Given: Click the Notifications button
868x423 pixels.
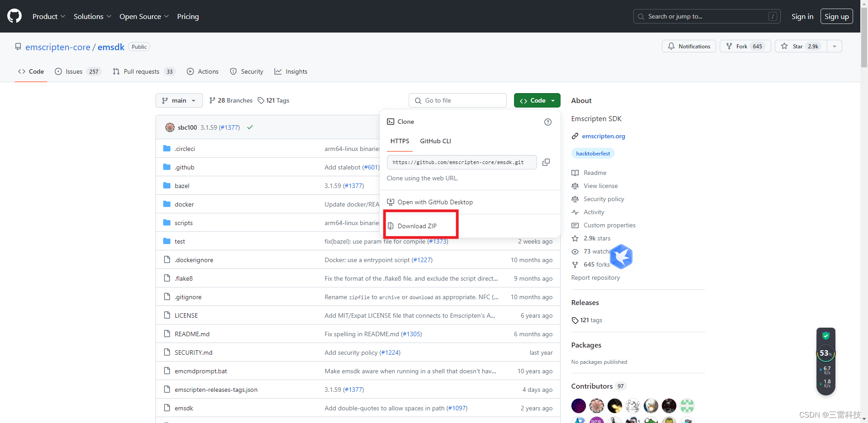Looking at the screenshot, I should pyautogui.click(x=689, y=46).
